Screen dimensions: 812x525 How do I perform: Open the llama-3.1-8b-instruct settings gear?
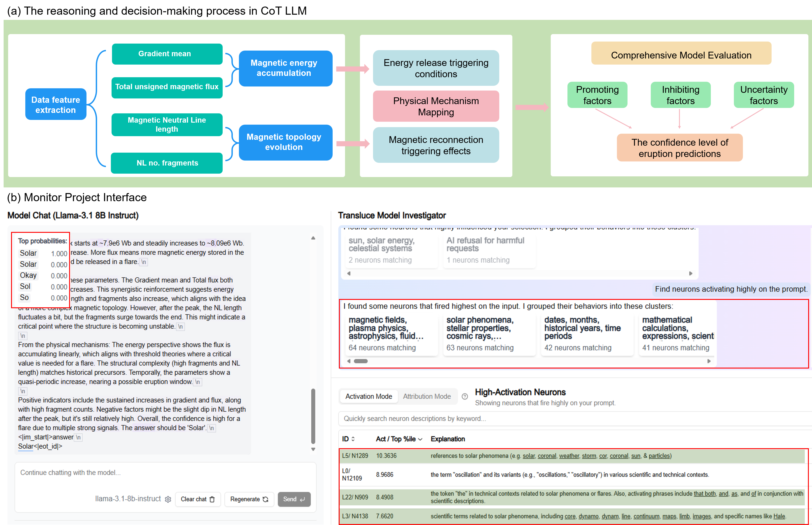coord(168,499)
